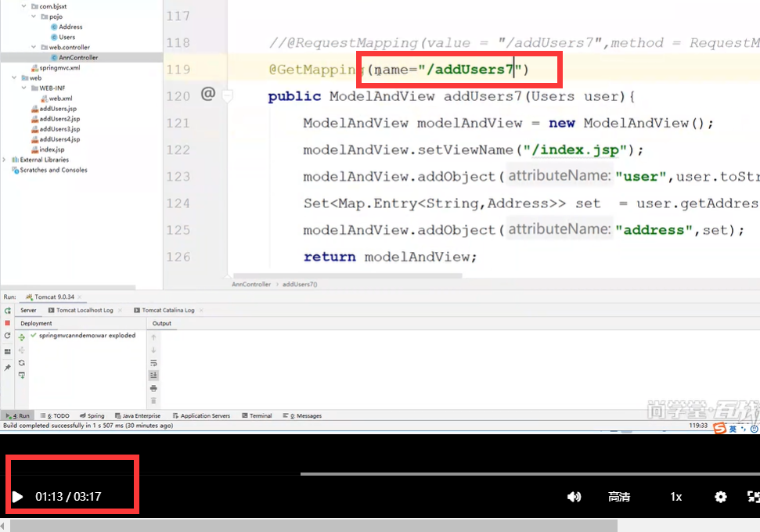Play the video
Viewport: 760px width, 532px height.
coord(17,497)
